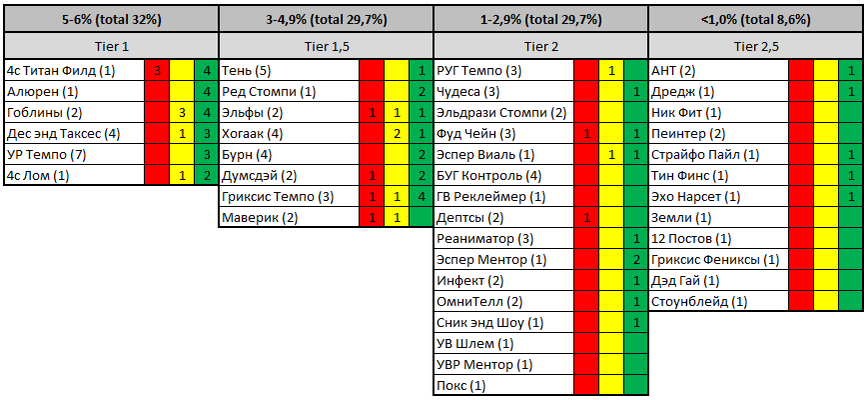Select the yellow cell with 3 in Гоблины row
This screenshot has width=868, height=400.
click(182, 113)
